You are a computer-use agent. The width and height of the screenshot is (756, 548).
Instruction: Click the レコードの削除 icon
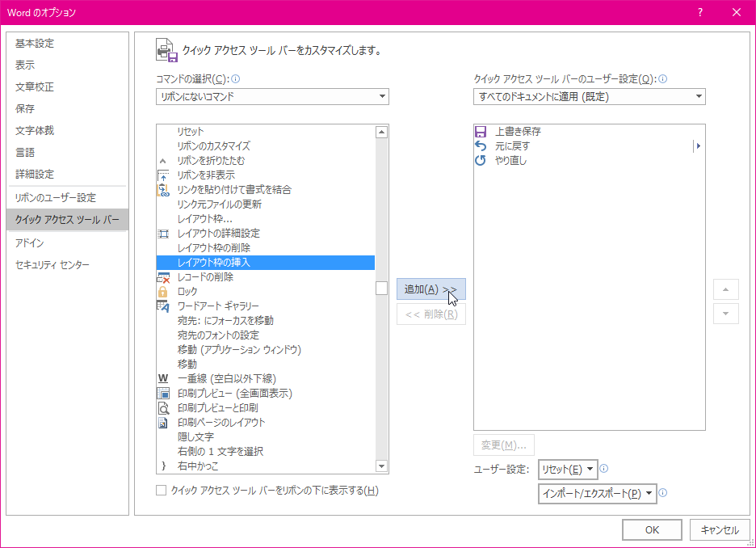coord(163,277)
